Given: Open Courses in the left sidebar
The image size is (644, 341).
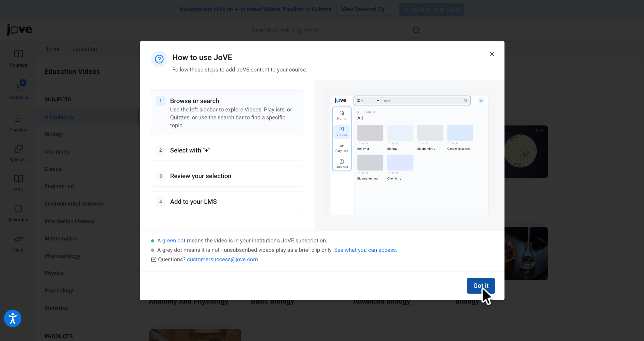Looking at the screenshot, I should click(x=18, y=59).
